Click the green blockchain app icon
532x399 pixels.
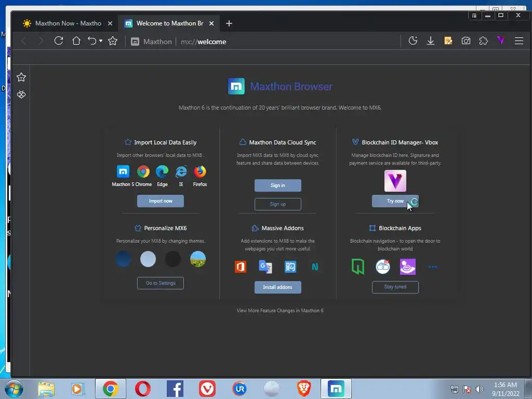coord(358,267)
